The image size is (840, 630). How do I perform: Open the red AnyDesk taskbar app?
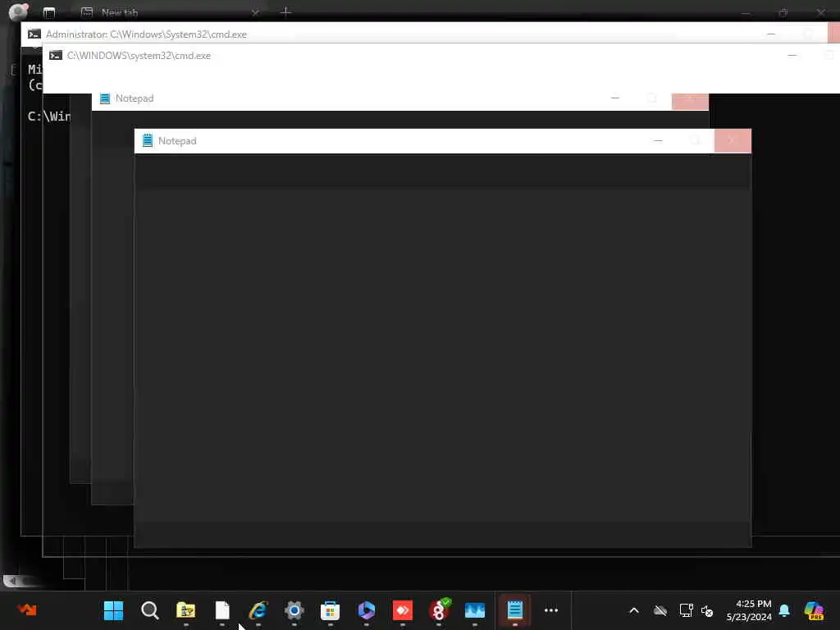[402, 610]
